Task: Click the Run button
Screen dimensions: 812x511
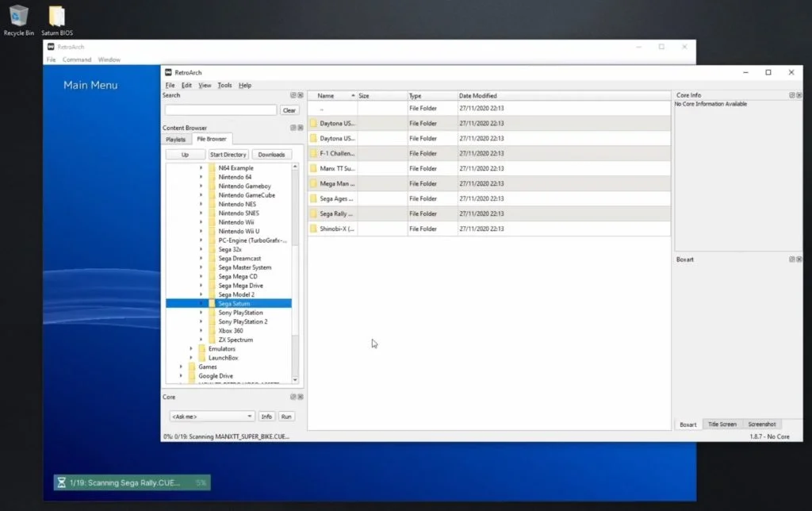Action: pos(285,417)
